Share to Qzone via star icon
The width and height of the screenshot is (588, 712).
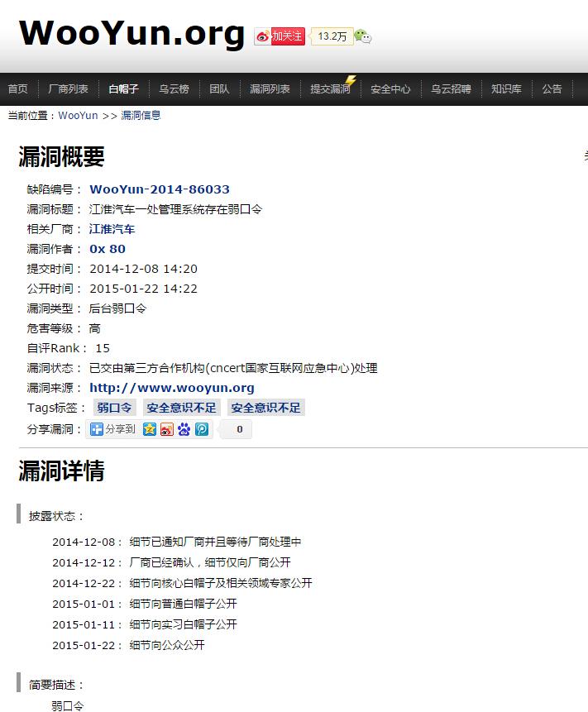point(149,429)
